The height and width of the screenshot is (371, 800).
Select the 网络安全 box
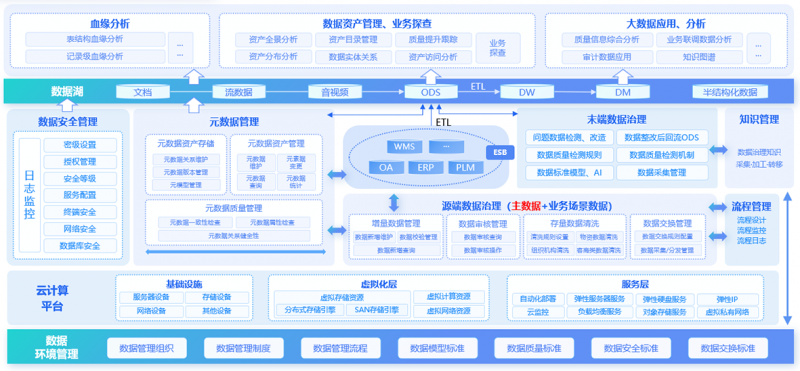80,229
